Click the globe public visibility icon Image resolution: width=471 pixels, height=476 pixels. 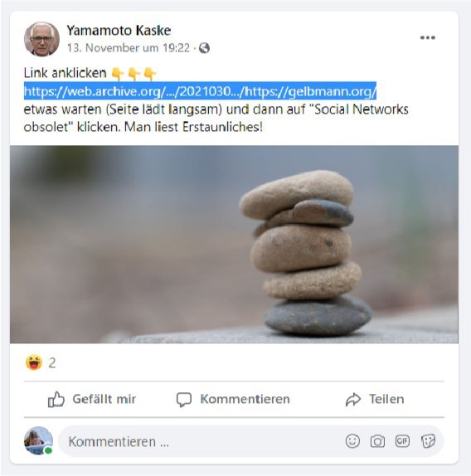[204, 48]
